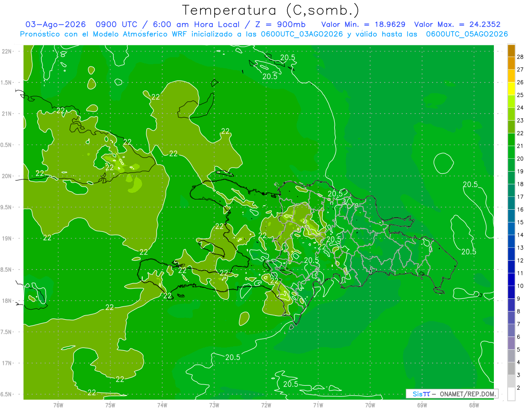Click the colorbar label '12'
Image resolution: width=532 pixels, height=411 pixels.
click(520, 260)
